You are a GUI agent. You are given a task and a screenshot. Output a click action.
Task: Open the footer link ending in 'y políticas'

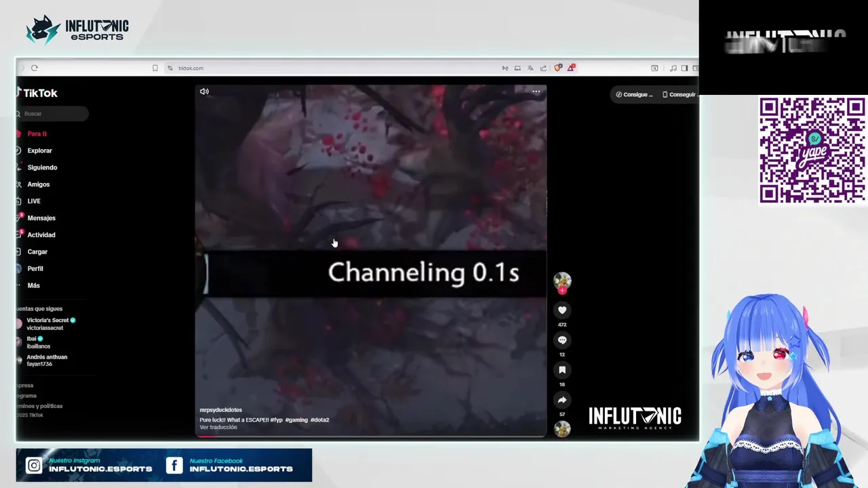(39, 406)
